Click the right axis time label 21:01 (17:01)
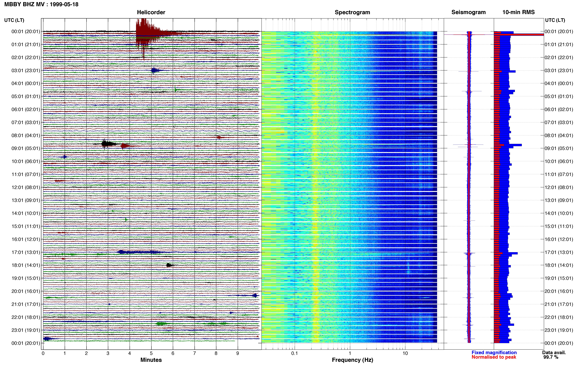This screenshot has width=588, height=368. point(559,304)
